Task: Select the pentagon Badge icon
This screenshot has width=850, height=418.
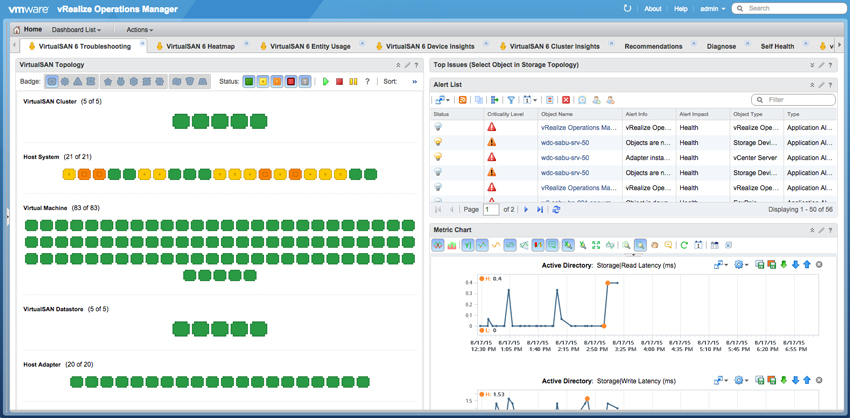Action: pyautogui.click(x=107, y=81)
